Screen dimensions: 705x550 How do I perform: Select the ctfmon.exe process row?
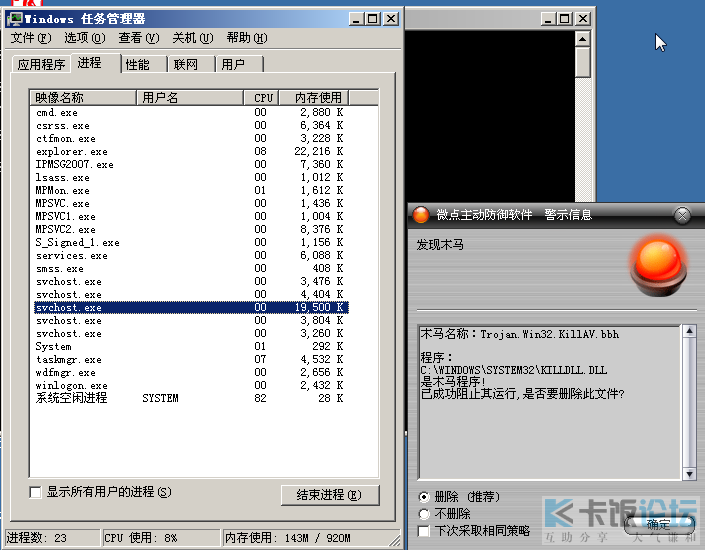(191, 139)
